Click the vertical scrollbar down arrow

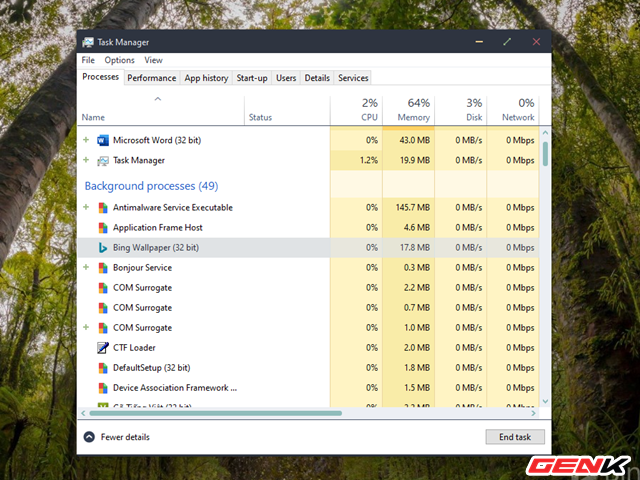(x=545, y=402)
